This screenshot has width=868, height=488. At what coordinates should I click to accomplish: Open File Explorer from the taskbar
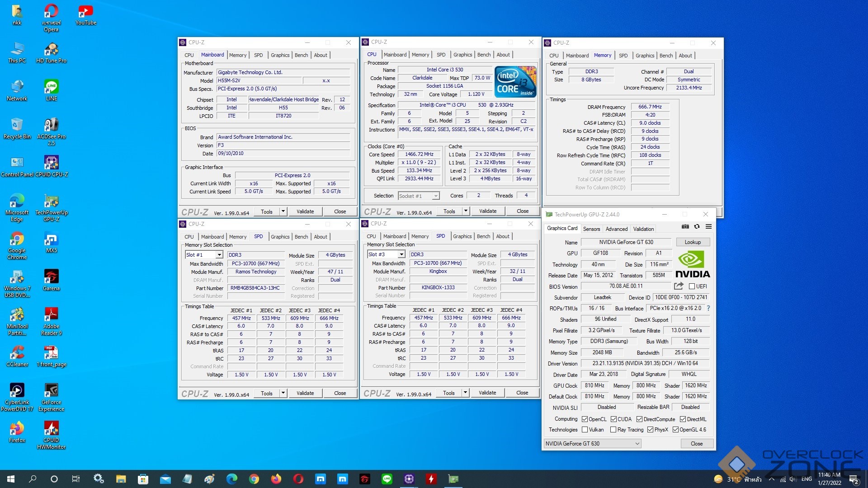[x=121, y=479]
